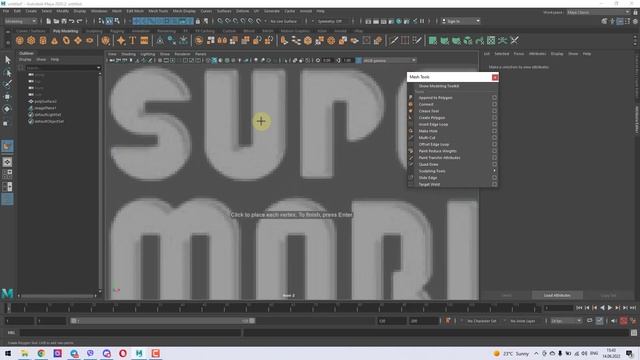The height and width of the screenshot is (360, 640).
Task: Click the Polygon Sphere shelf icon
Action: [x=20, y=40]
